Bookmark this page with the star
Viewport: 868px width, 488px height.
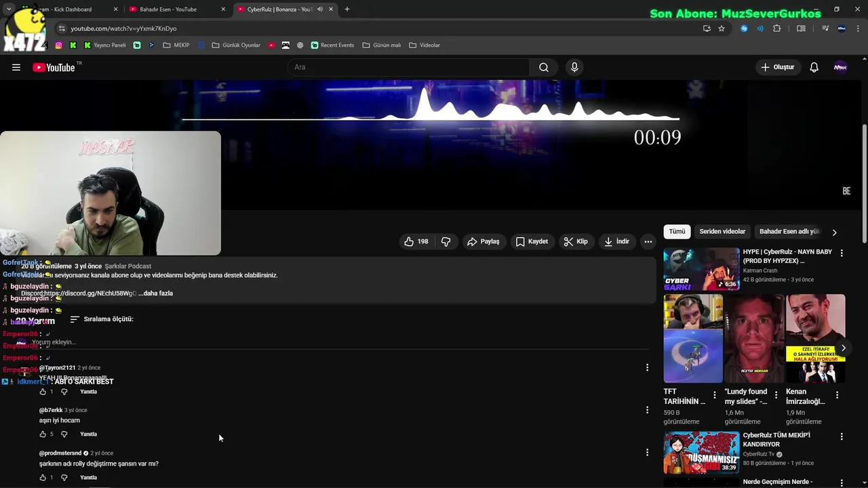point(722,28)
